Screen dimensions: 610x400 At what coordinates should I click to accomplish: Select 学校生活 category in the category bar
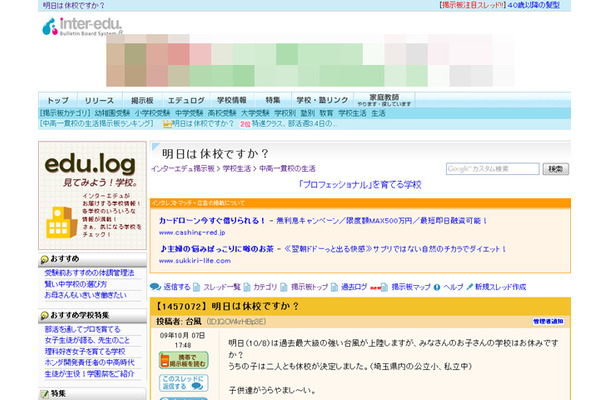point(352,113)
